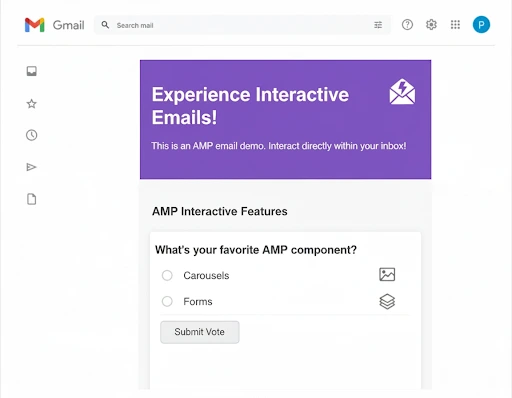Go to Inbox in sidebar

[32, 71]
